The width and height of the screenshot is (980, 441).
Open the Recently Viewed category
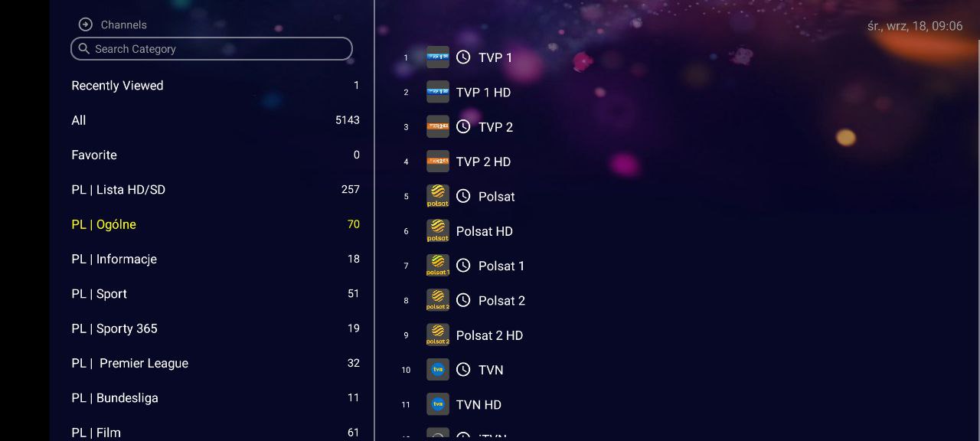[x=117, y=86]
